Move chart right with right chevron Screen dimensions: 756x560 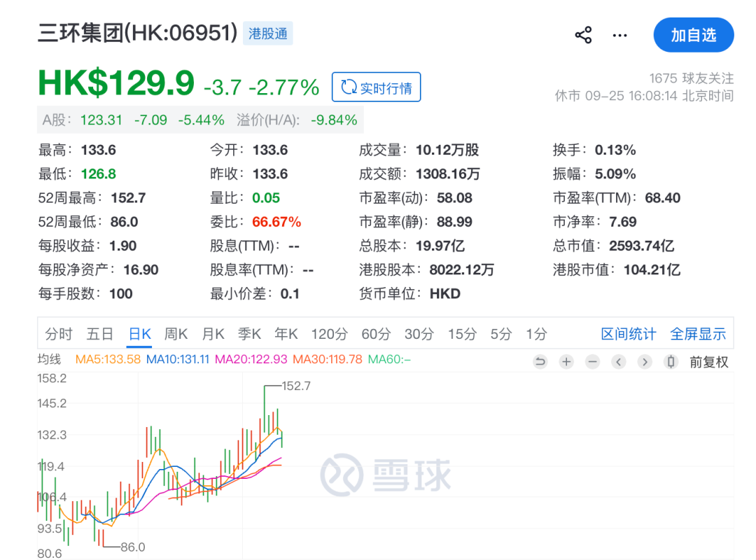[x=645, y=361]
